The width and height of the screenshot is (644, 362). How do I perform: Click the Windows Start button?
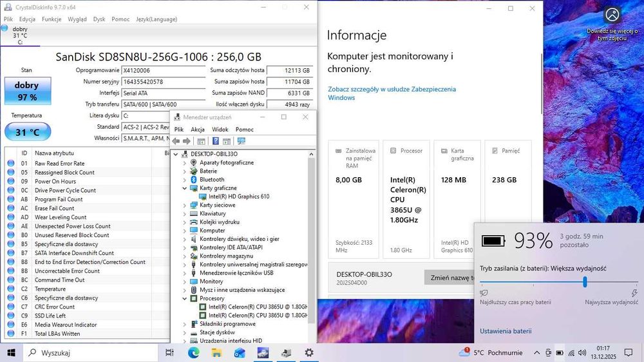[x=11, y=352]
